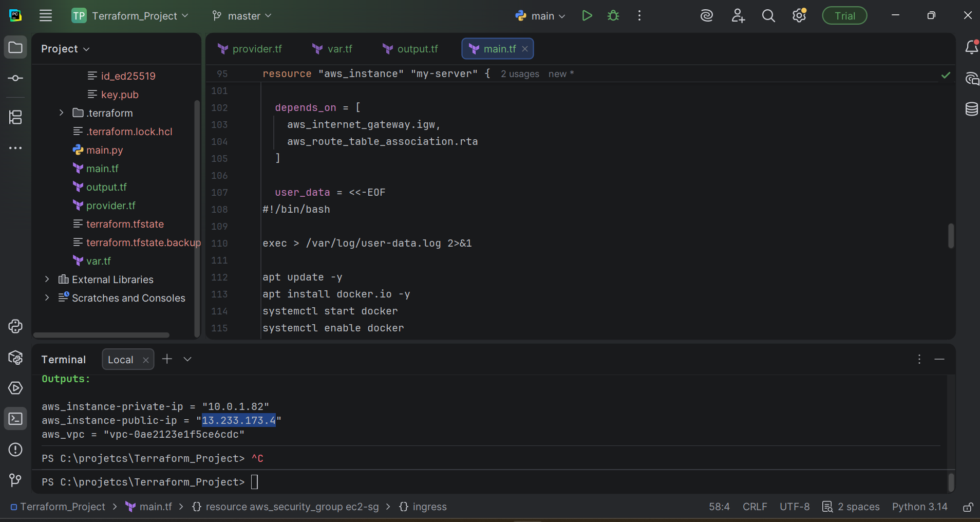
Task: Click the project panel horizontal scrollbar
Action: click(x=101, y=335)
